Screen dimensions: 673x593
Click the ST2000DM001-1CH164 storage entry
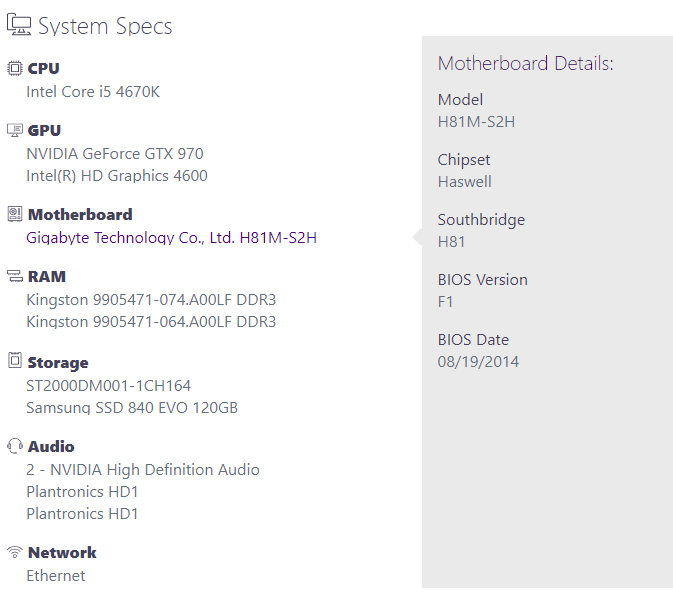(x=109, y=385)
